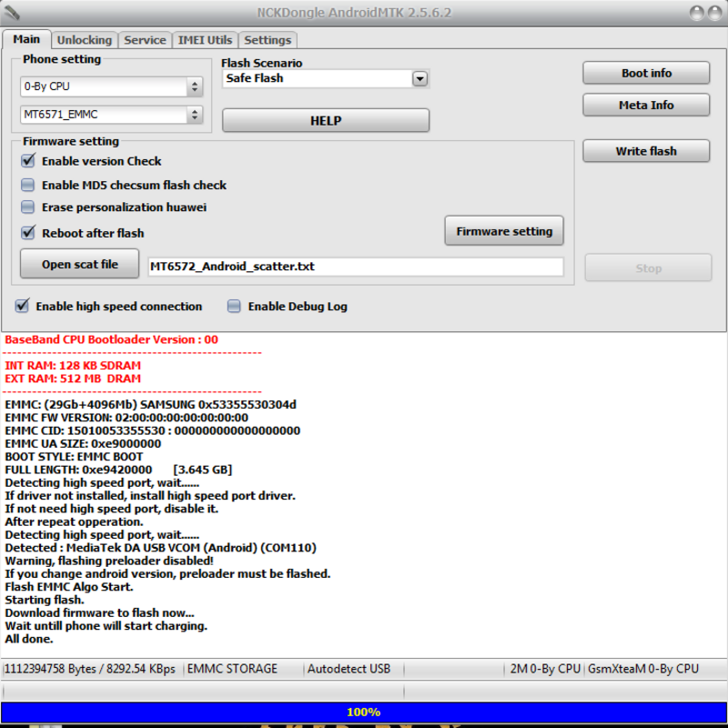Image resolution: width=728 pixels, height=728 pixels.
Task: Toggle Reboot after flash checkbox
Action: 28,233
